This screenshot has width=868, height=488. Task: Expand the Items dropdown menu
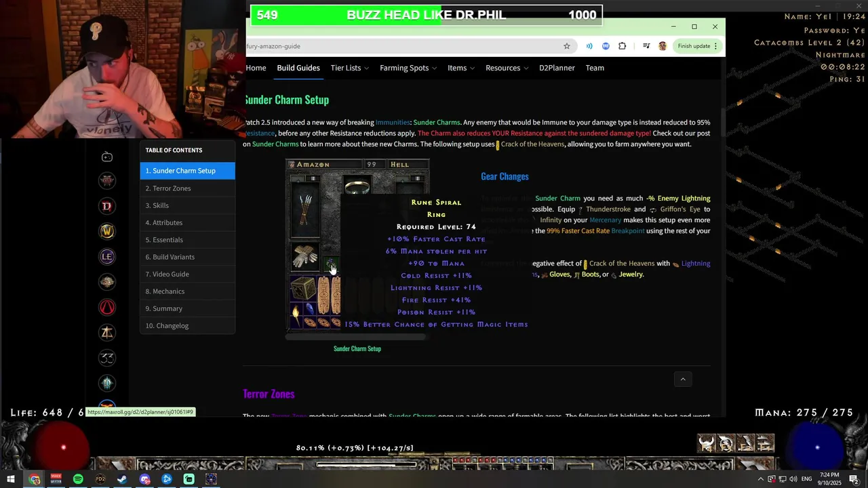tap(461, 68)
